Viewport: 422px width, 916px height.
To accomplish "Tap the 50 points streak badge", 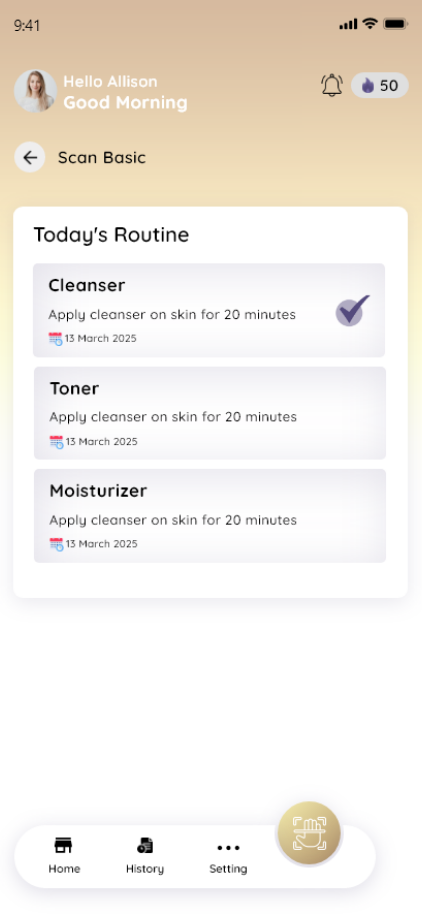I will click(380, 86).
